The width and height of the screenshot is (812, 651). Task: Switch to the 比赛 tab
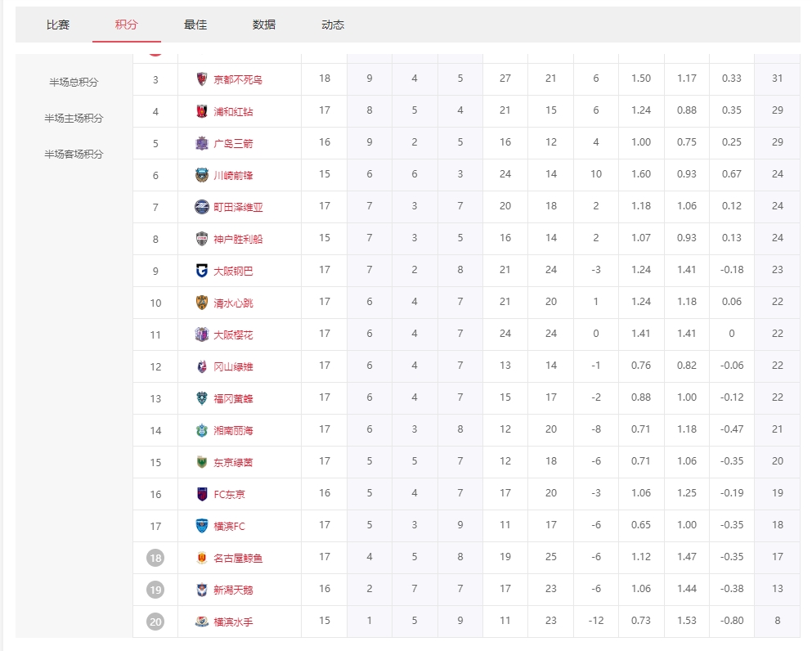58,25
